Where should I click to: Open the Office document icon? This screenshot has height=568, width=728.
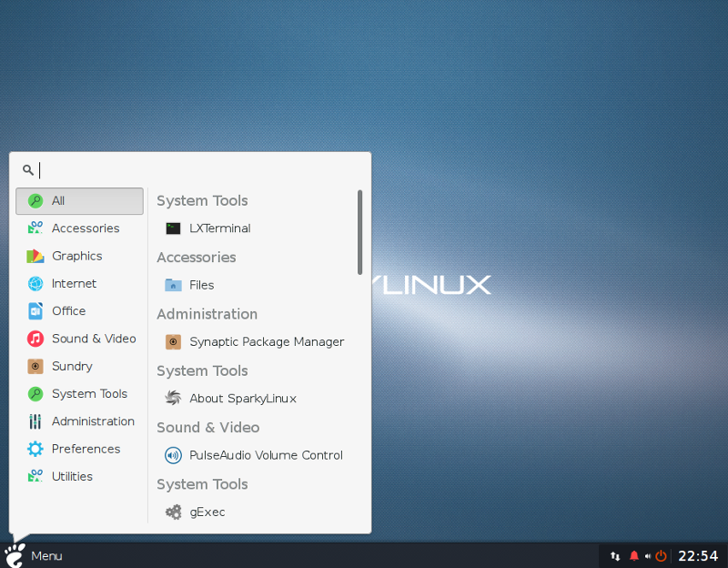(35, 310)
